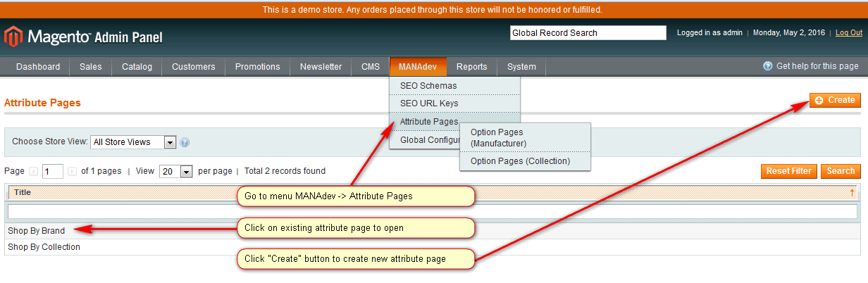Go to previous page arrow
Image resolution: width=868 pixels, height=283 pixels.
tap(33, 171)
